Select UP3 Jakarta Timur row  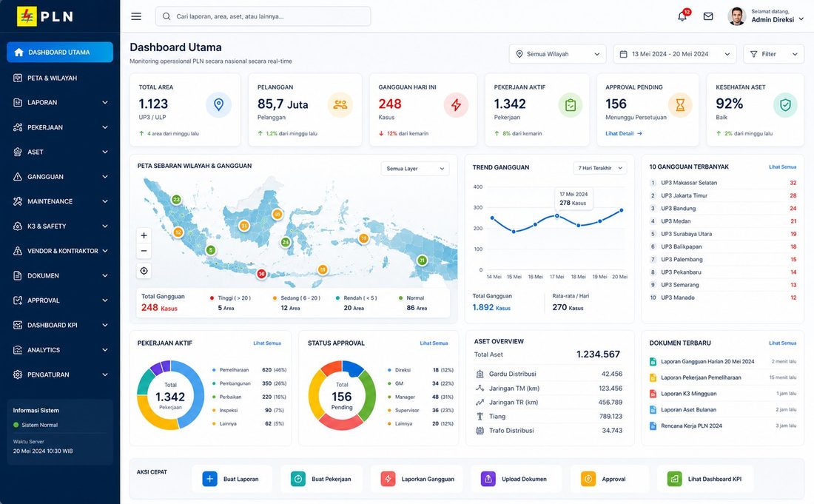(x=723, y=195)
